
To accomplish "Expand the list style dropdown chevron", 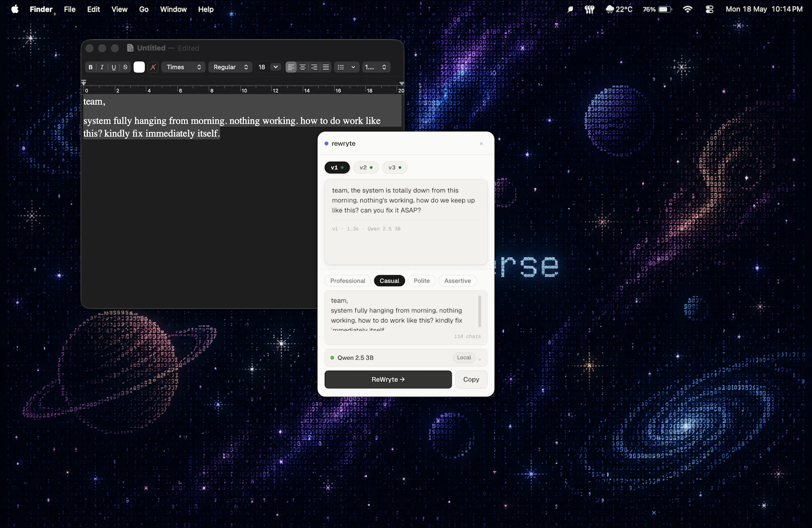I will [x=353, y=67].
